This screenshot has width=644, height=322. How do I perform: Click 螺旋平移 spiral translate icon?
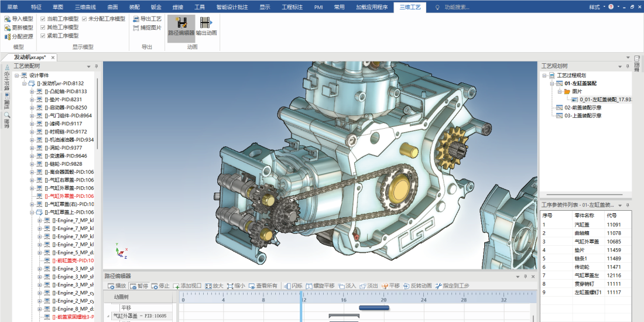coord(310,286)
